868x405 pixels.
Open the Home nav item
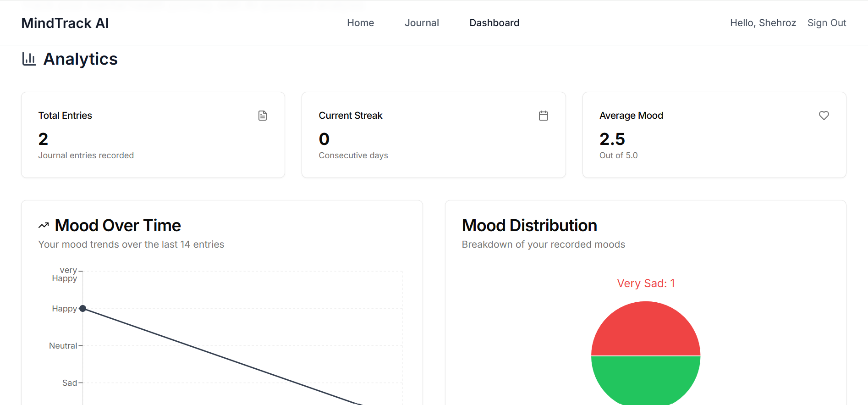pos(361,23)
